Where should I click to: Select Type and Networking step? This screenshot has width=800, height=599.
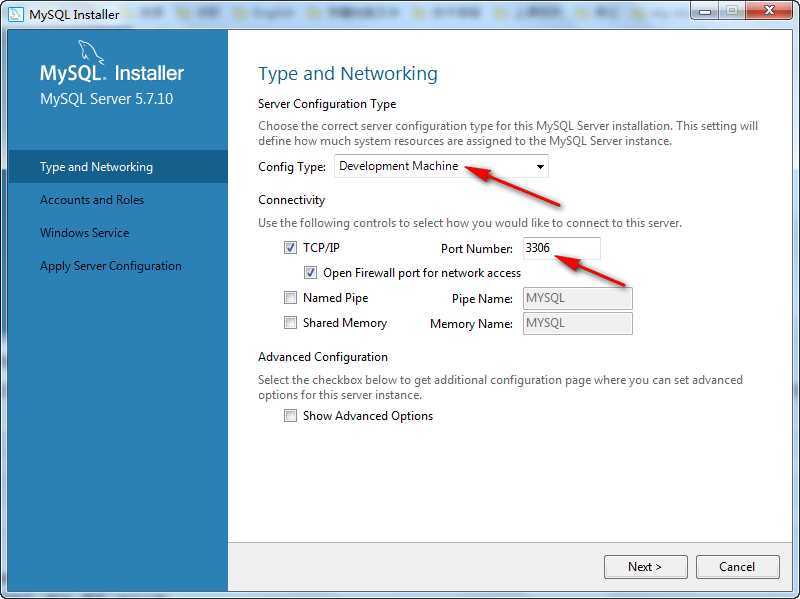[x=118, y=167]
